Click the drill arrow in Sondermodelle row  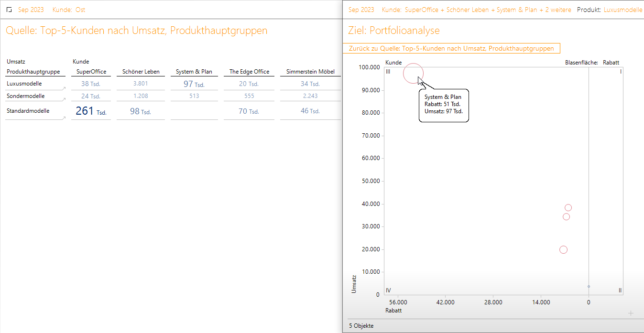click(63, 101)
